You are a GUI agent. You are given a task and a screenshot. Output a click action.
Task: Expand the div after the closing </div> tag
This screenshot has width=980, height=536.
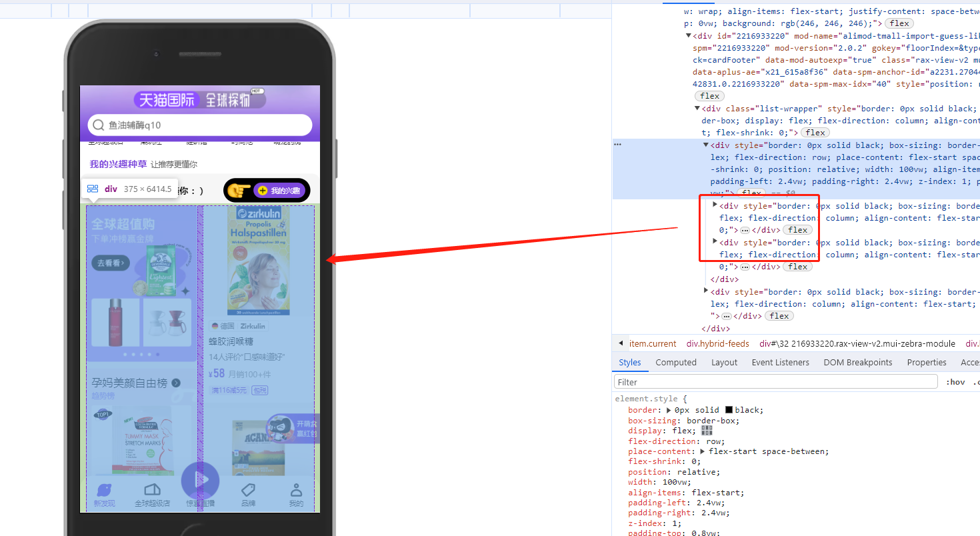pyautogui.click(x=707, y=291)
